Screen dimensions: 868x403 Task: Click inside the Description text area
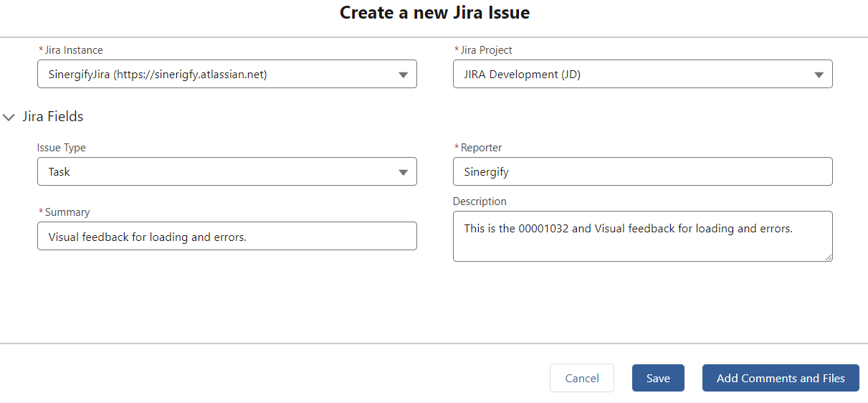(643, 236)
